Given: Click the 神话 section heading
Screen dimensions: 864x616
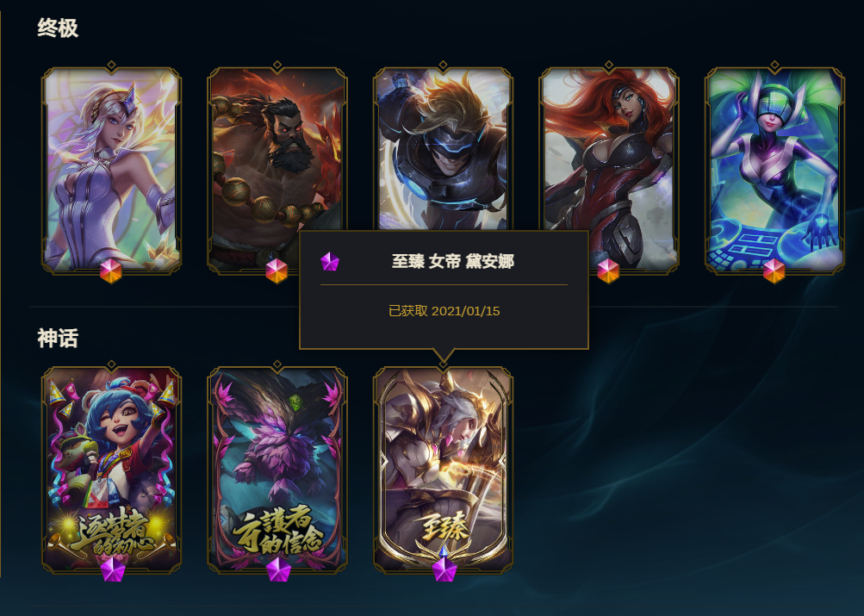Looking at the screenshot, I should tap(58, 338).
